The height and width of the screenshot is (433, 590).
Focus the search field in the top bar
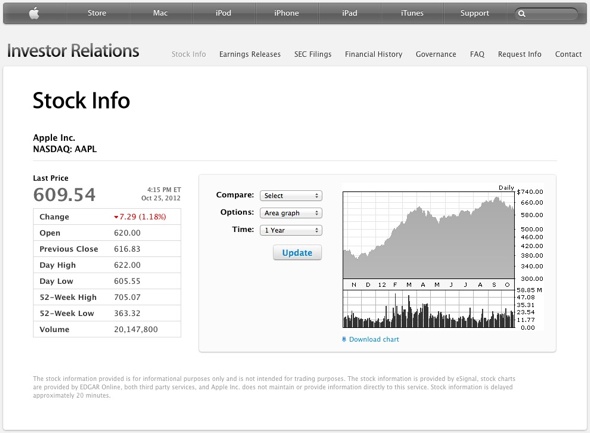(x=546, y=14)
